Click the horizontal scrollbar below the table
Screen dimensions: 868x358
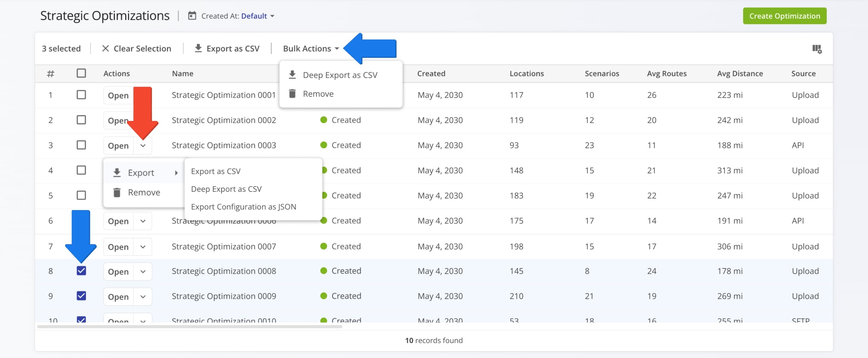pyautogui.click(x=190, y=327)
